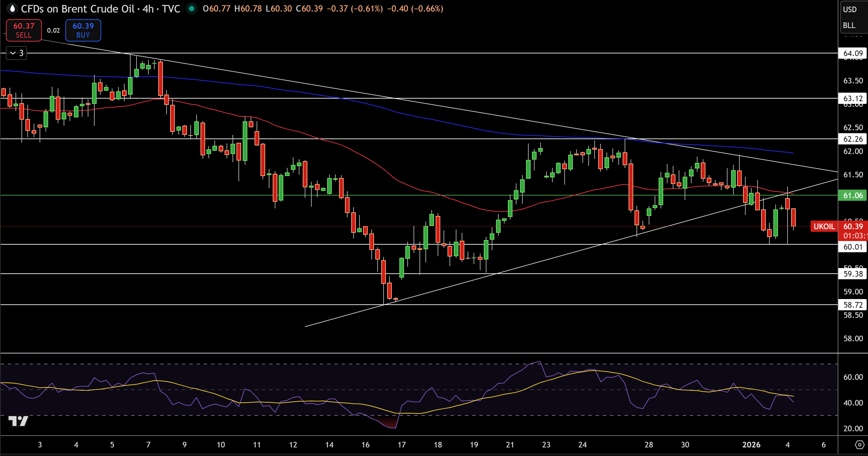The height and width of the screenshot is (456, 868).
Task: Open the chart settings gear icon
Action: [859, 444]
